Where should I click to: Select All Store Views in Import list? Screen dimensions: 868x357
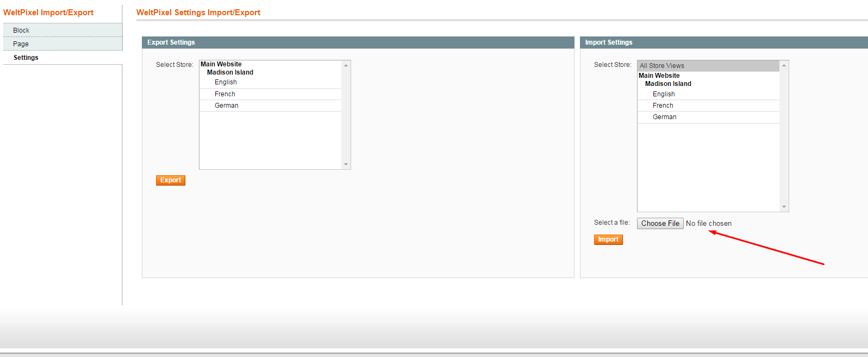661,66
